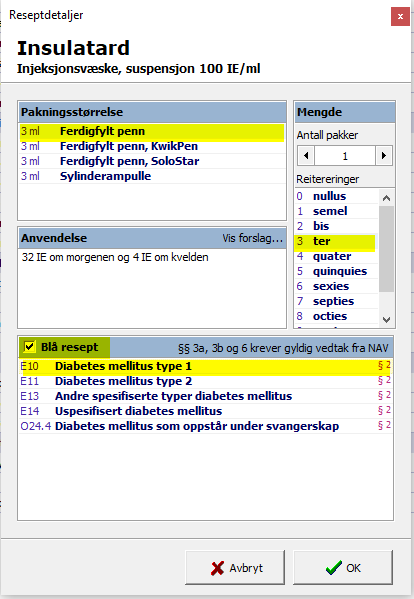Image resolution: width=414 pixels, height=599 pixels.
Task: Choose 5 quinquies in Reitereringer
Action: click(336, 271)
